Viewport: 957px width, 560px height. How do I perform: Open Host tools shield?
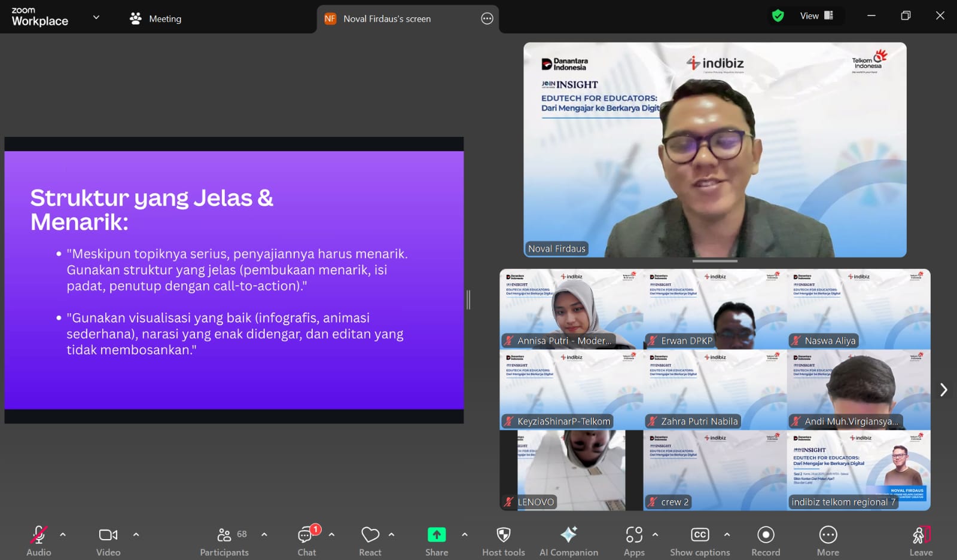(x=504, y=541)
